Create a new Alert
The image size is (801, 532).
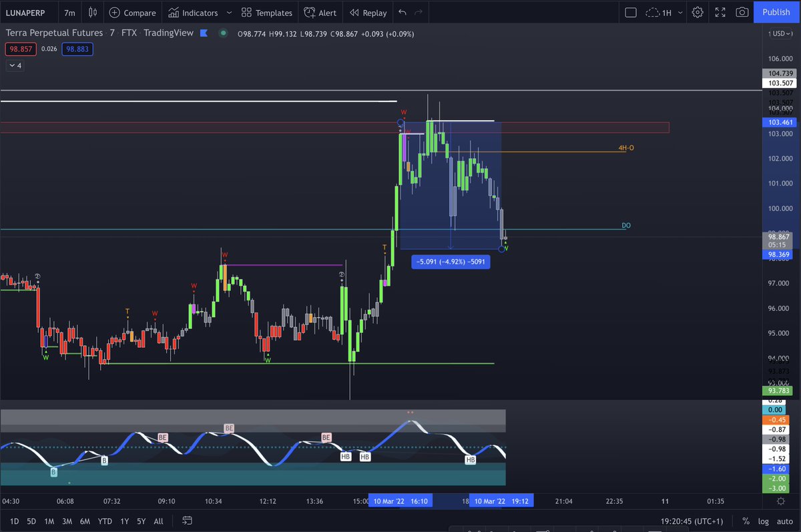pos(320,12)
